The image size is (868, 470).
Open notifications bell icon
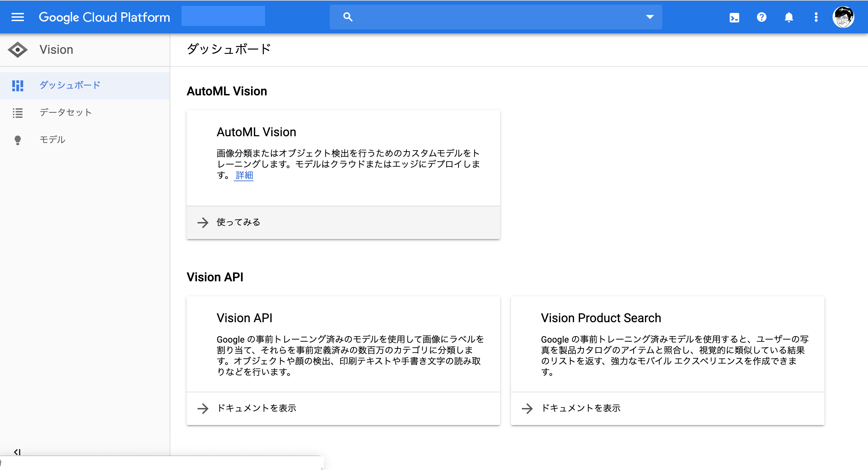tap(789, 17)
